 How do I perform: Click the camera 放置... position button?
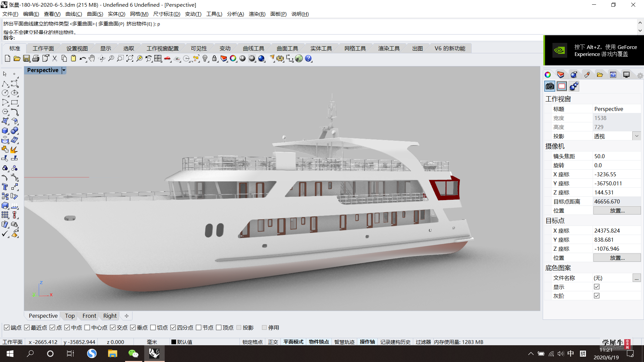point(617,210)
